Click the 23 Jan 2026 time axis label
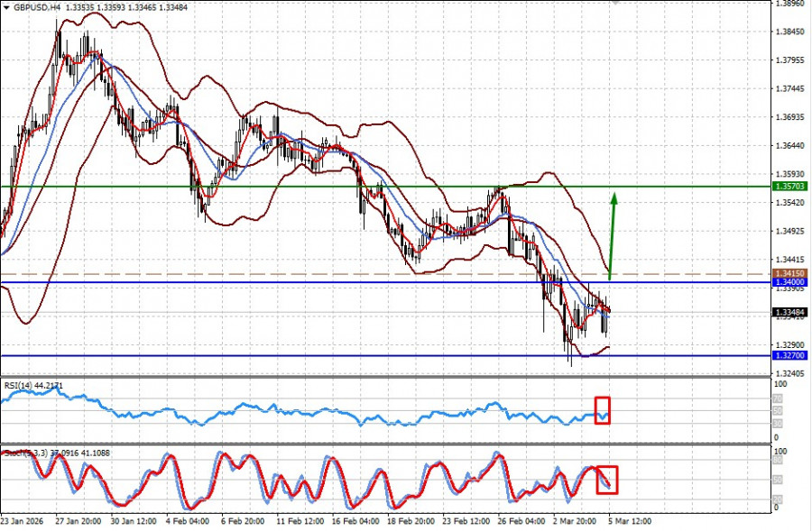The width and height of the screenshot is (812, 531). pyautogui.click(x=23, y=521)
